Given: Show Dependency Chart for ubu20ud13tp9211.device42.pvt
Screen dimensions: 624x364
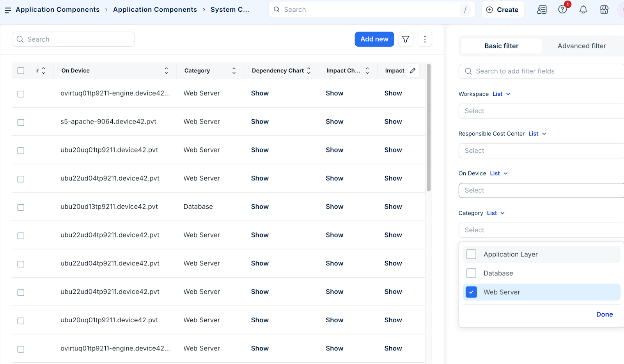Looking at the screenshot, I should click(260, 207).
